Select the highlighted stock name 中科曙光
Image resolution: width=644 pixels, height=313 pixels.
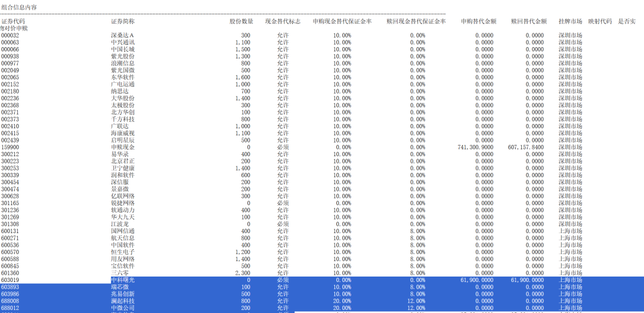tap(123, 280)
